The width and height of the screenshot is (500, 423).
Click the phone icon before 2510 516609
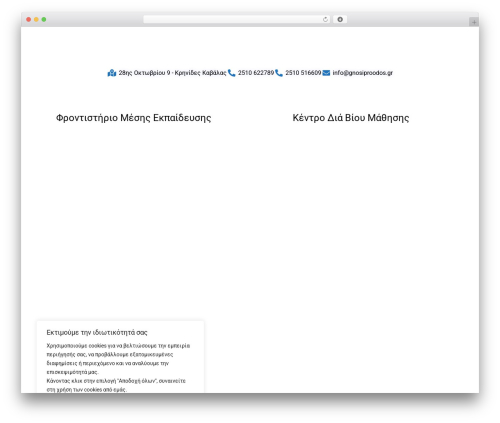pos(279,73)
